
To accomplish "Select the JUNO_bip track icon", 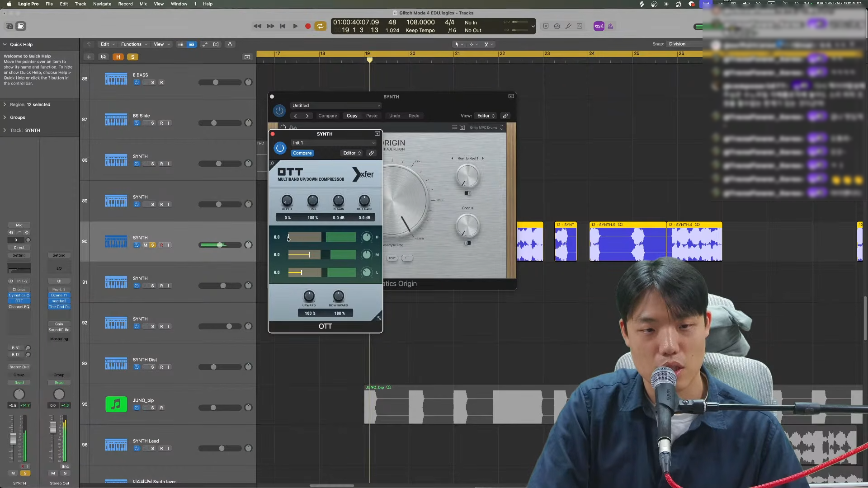I will 116,404.
